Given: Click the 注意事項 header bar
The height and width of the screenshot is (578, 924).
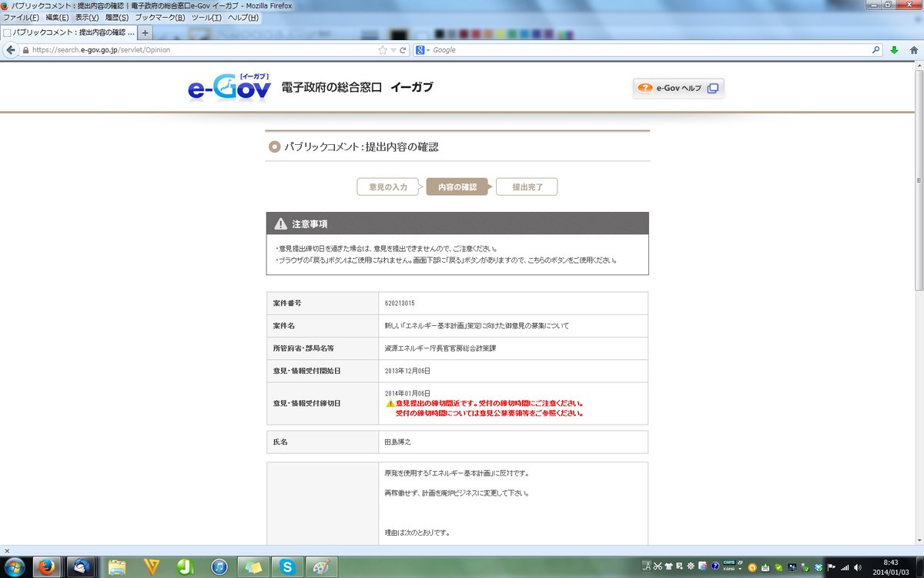Looking at the screenshot, I should point(457,223).
